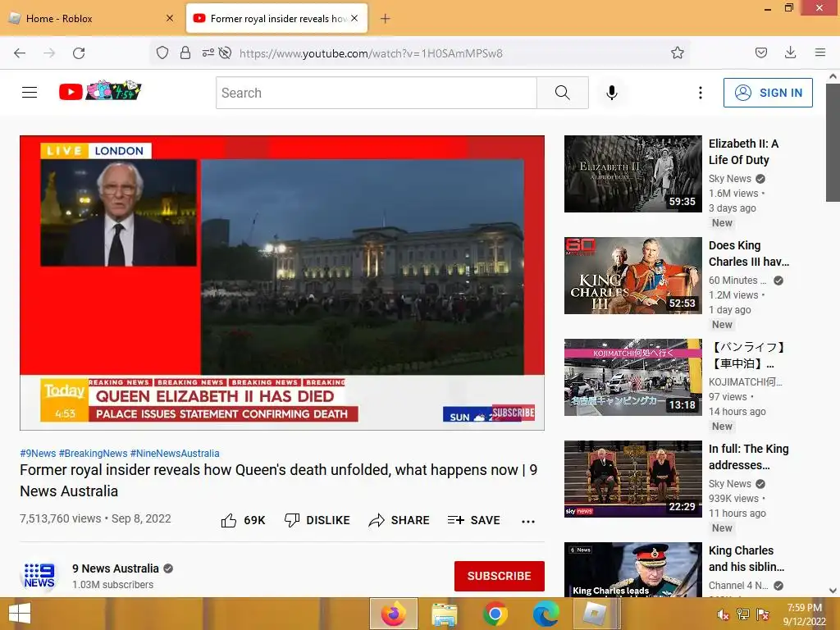Switch to the Home - Roblox tab
840x630 pixels.
pyautogui.click(x=91, y=18)
